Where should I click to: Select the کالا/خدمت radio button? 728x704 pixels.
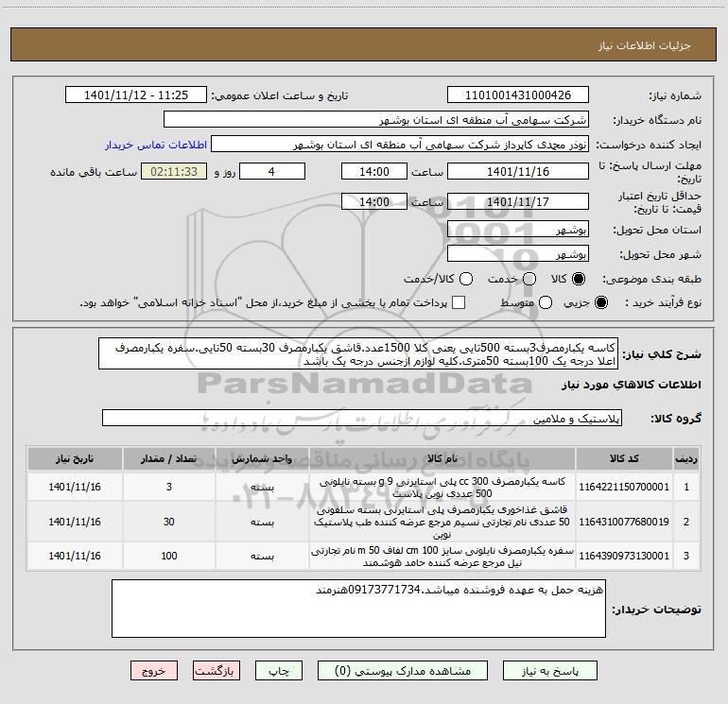(466, 279)
